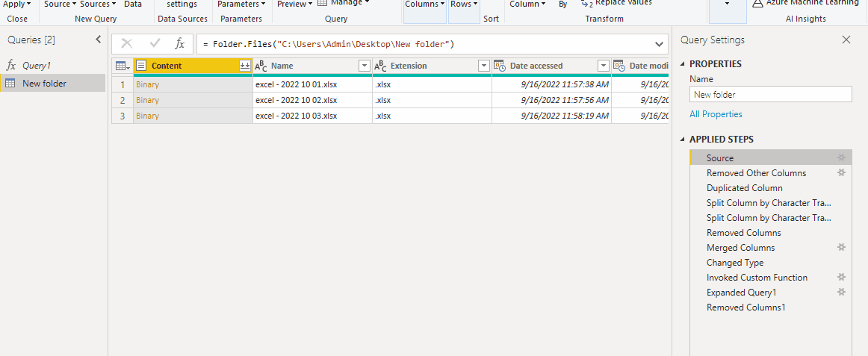Select the Duplicated Column step
This screenshot has width=868, height=356.
point(771,188)
